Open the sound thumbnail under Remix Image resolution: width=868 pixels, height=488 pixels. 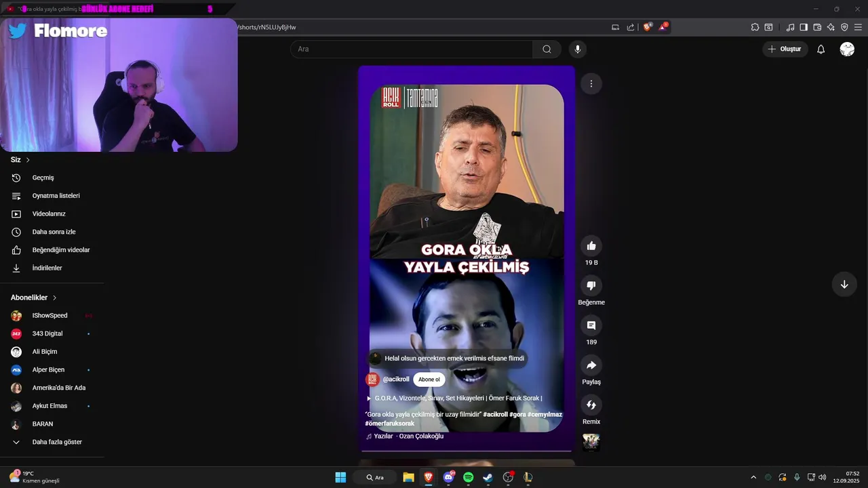point(591,443)
